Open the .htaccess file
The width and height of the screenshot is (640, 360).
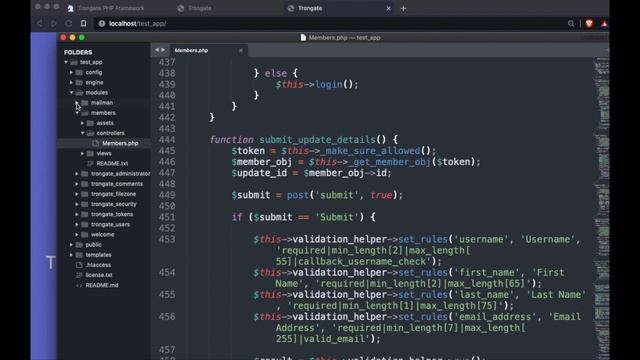(x=98, y=265)
